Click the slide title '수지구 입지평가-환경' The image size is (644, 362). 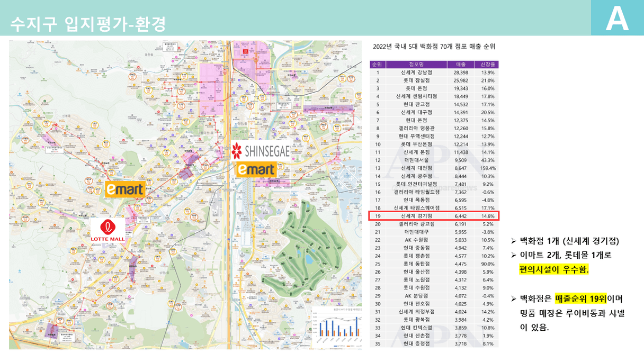coord(88,23)
